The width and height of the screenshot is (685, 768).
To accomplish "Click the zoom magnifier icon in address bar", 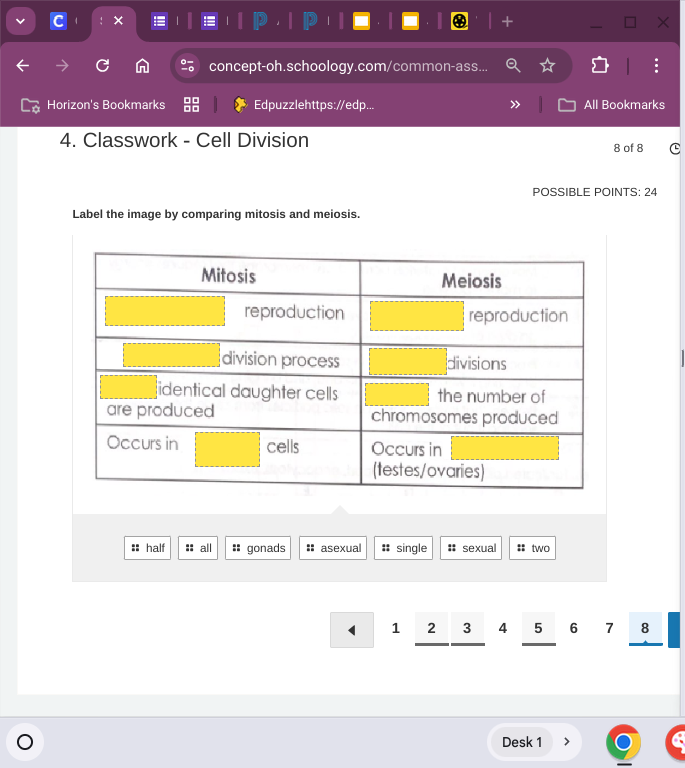I will click(512, 66).
